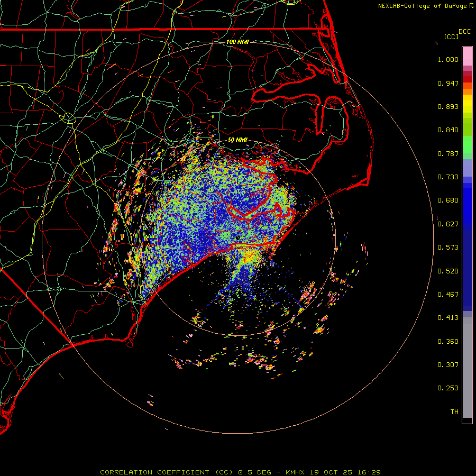Pick the pink color band near 1.000
Viewport: 476px width, 476px height.
tap(467, 57)
